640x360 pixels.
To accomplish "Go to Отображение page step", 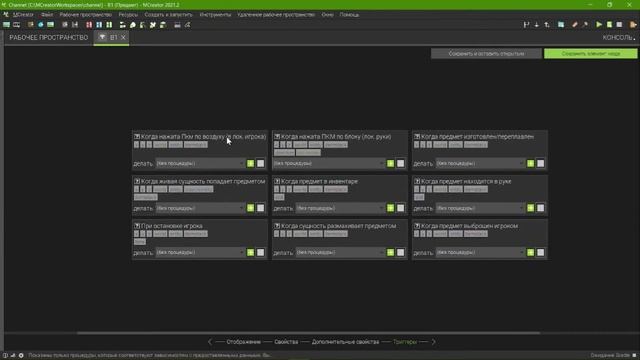I will click(x=243, y=342).
